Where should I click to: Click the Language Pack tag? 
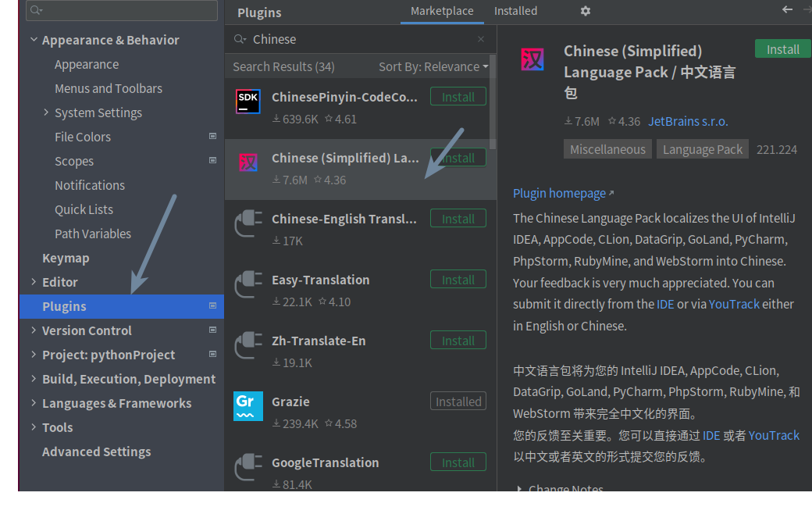coord(702,149)
